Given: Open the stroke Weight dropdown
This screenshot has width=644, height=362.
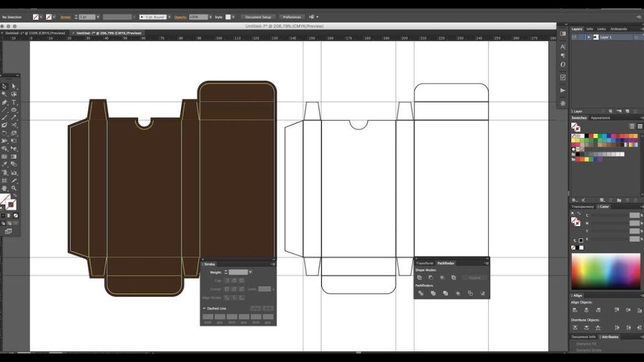Looking at the screenshot, I should click(x=250, y=272).
